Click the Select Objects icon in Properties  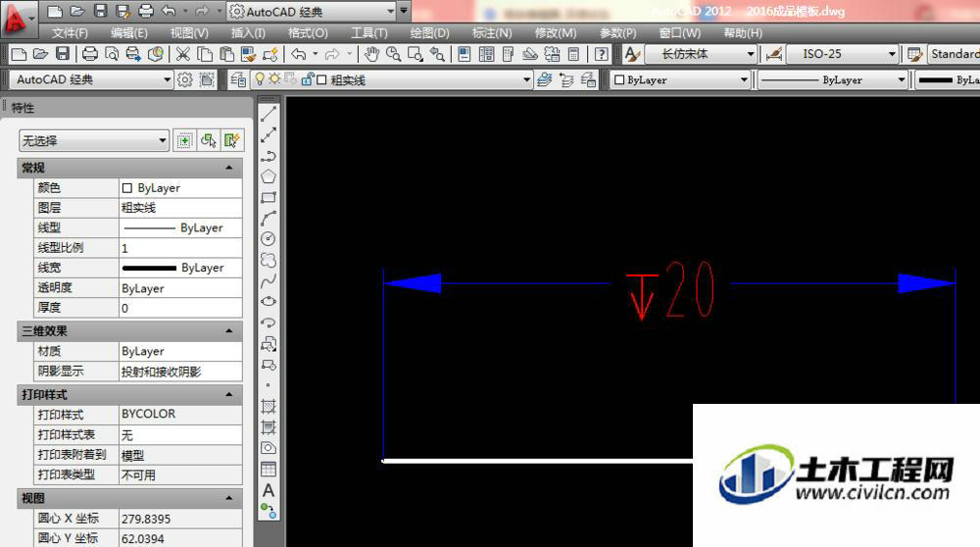coord(208,140)
